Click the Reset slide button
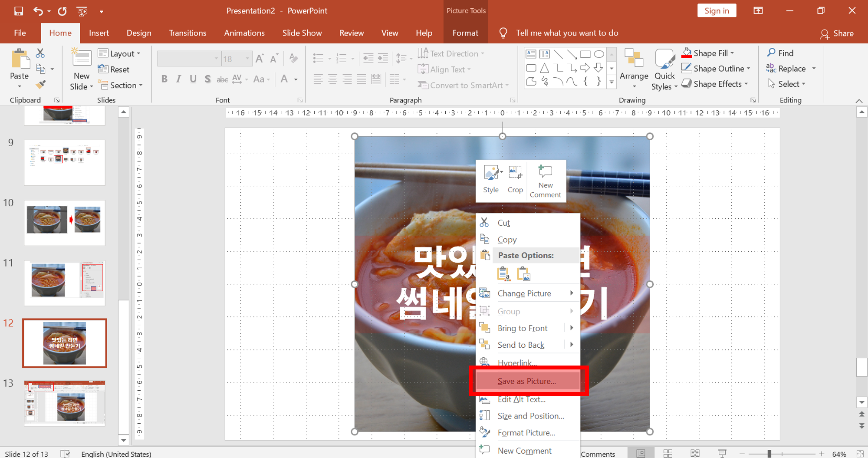Viewport: 868px width, 458px height. tap(114, 69)
